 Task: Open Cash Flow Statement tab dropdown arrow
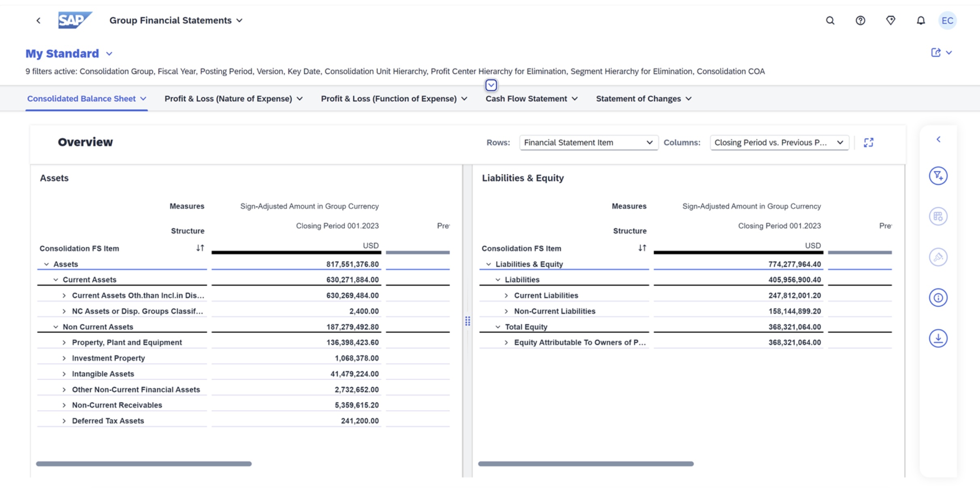[x=575, y=99]
